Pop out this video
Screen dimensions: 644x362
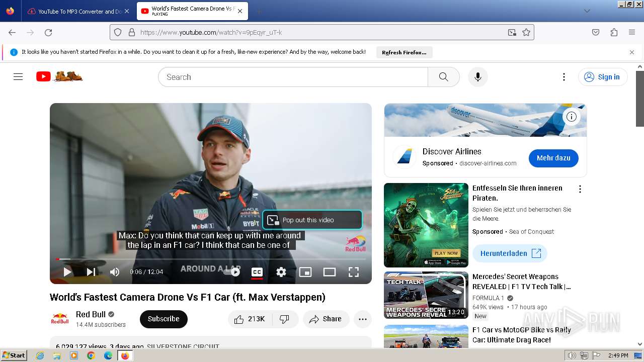click(x=312, y=220)
